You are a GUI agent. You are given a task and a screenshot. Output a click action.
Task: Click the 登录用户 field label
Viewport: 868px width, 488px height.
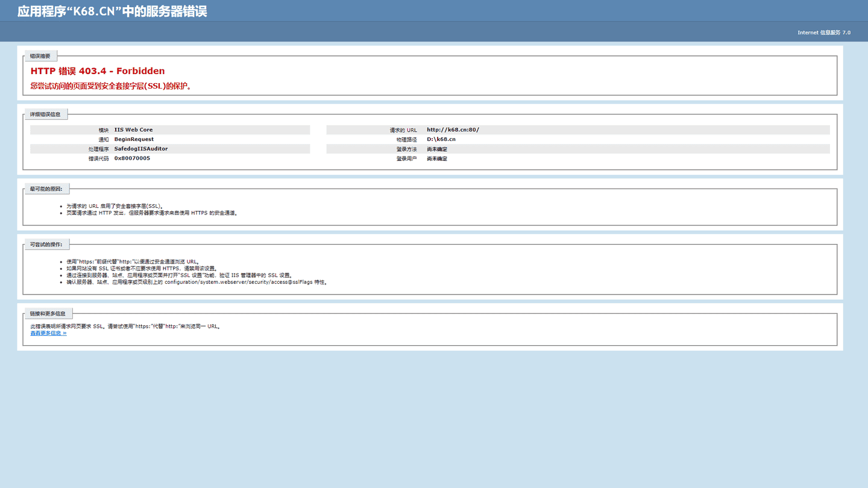[407, 159]
